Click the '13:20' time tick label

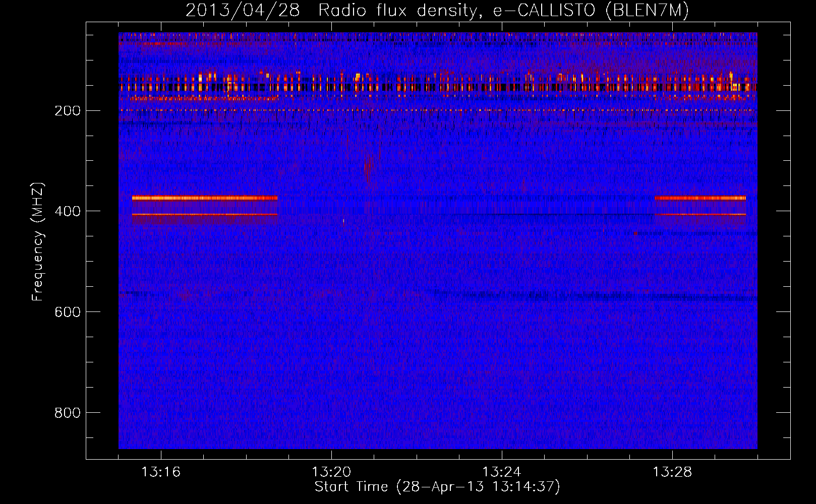(331, 472)
